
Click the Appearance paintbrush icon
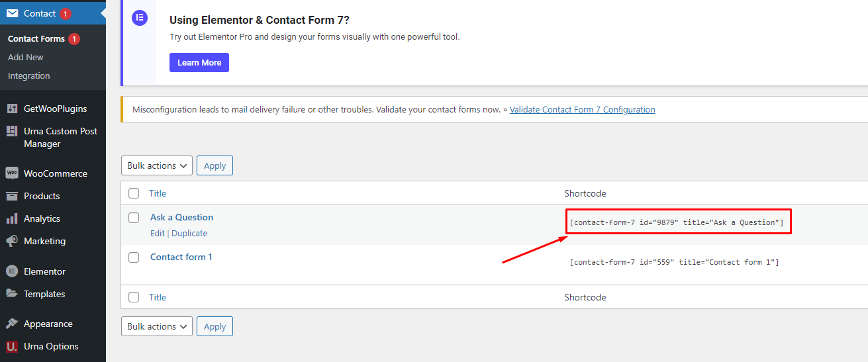click(12, 324)
